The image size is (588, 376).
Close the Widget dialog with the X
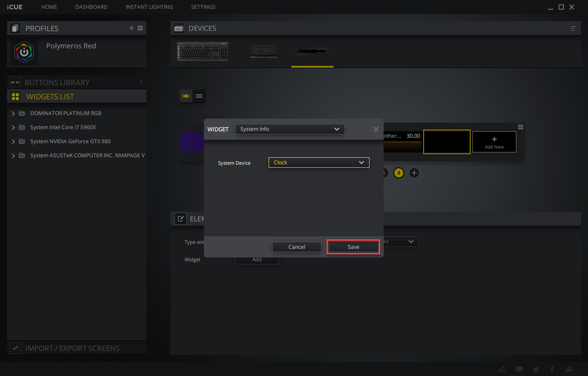click(x=376, y=129)
